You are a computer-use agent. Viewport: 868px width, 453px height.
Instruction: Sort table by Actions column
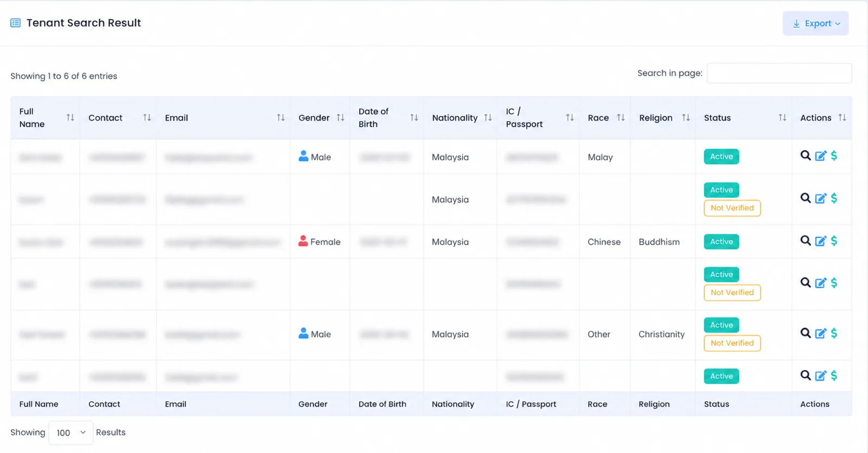point(842,118)
